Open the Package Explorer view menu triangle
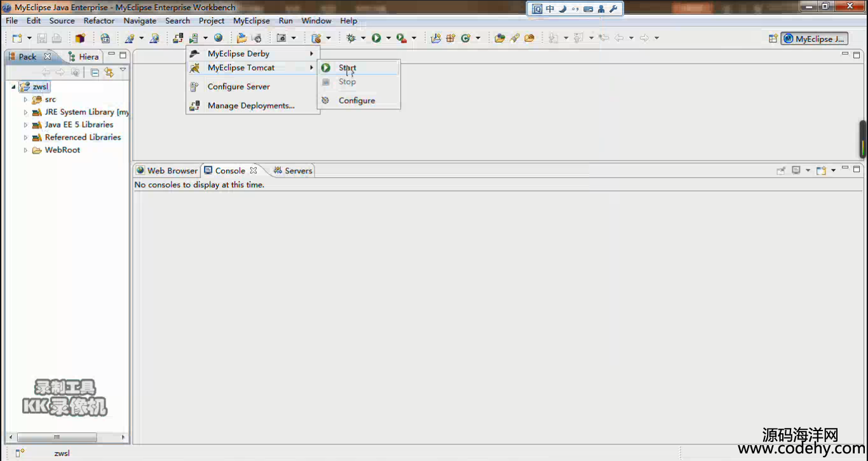The width and height of the screenshot is (868, 461). tap(123, 70)
